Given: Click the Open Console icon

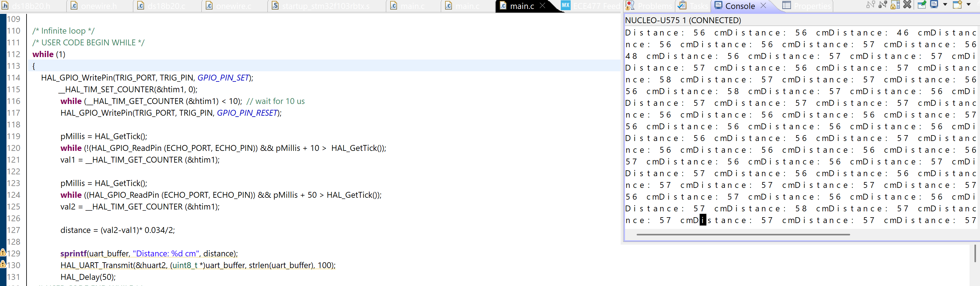Looking at the screenshot, I should pyautogui.click(x=957, y=5).
